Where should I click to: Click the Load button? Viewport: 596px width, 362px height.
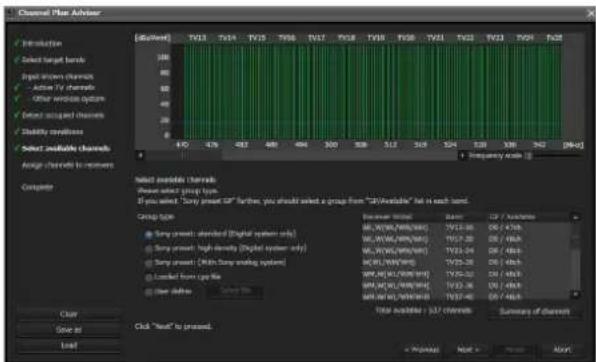pos(69,346)
